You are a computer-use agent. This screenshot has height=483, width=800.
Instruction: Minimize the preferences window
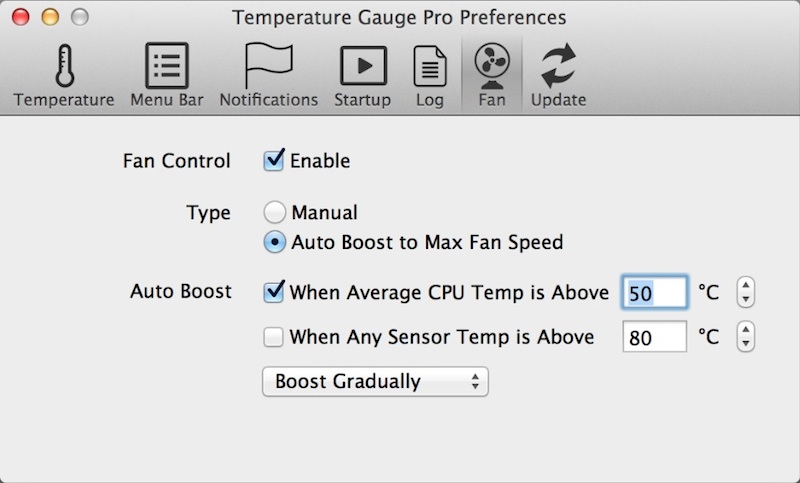click(50, 17)
